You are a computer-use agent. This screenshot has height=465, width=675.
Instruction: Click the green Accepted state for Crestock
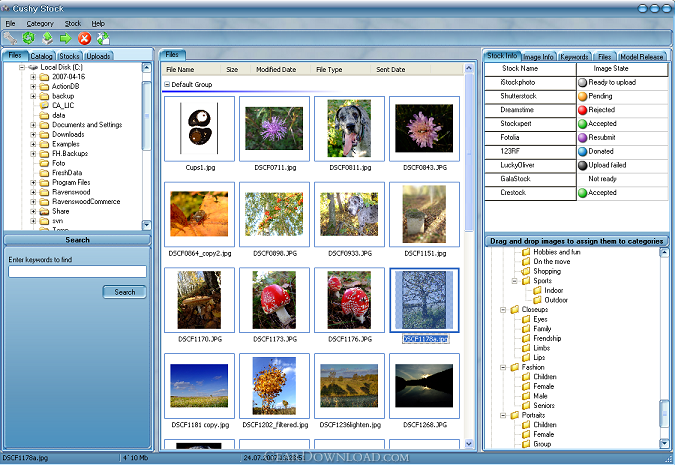pos(582,192)
